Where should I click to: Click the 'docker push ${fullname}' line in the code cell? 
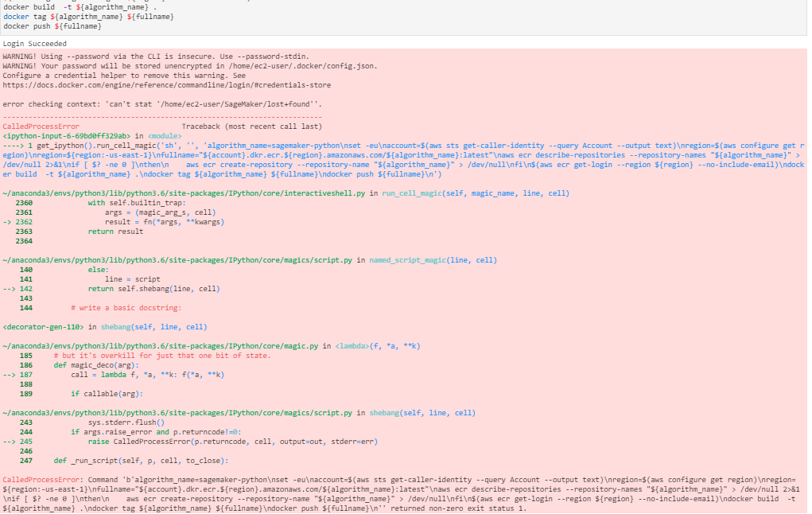(x=52, y=26)
